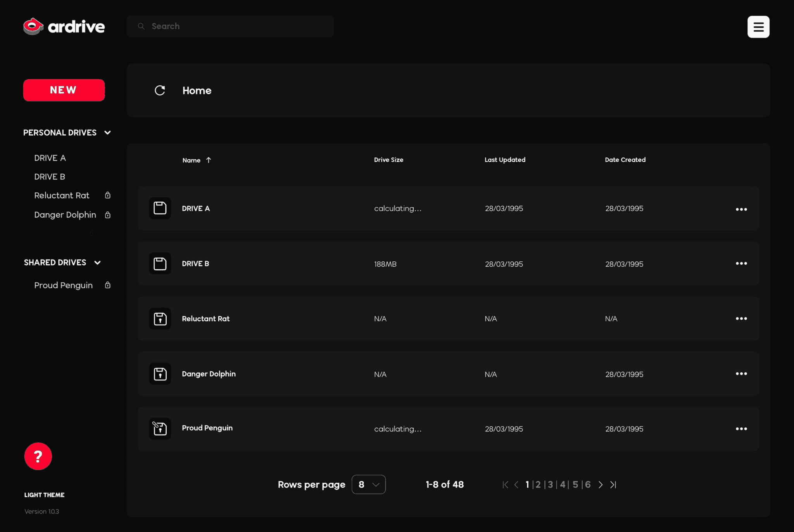Click the refresh icon beside Home
The image size is (794, 532).
click(160, 90)
